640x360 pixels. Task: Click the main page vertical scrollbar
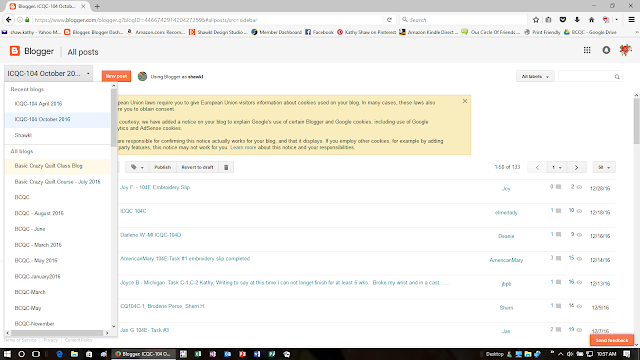636,121
